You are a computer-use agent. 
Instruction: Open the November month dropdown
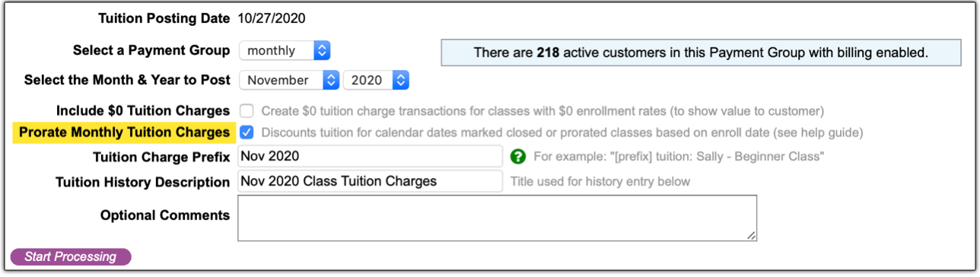[x=289, y=80]
